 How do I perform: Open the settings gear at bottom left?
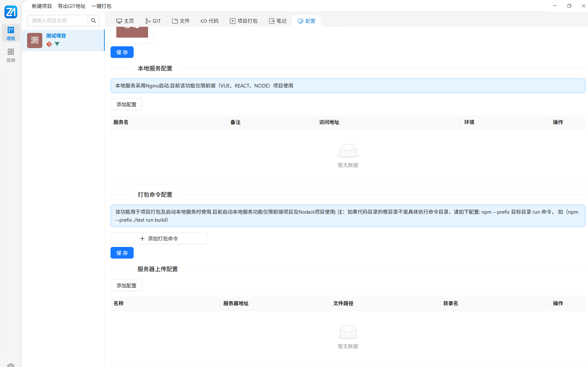(11, 364)
